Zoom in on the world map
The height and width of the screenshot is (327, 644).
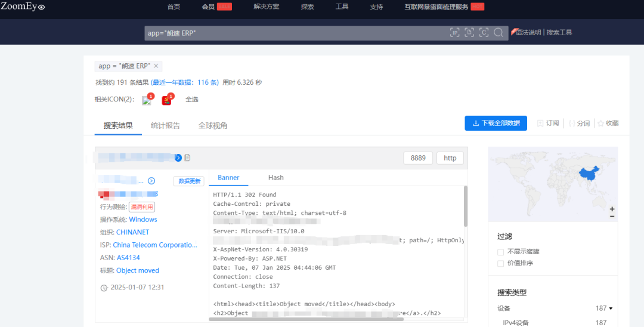(x=612, y=209)
